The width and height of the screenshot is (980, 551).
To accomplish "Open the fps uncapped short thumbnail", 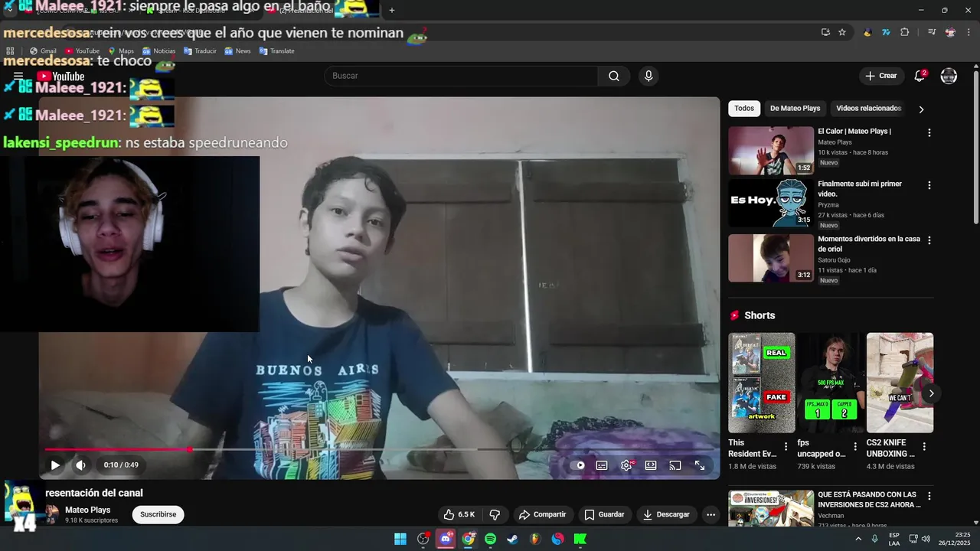I will tap(831, 383).
